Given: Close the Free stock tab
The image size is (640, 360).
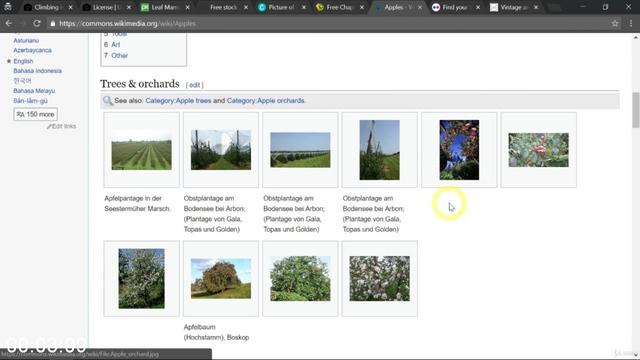Looking at the screenshot, I should [246, 7].
